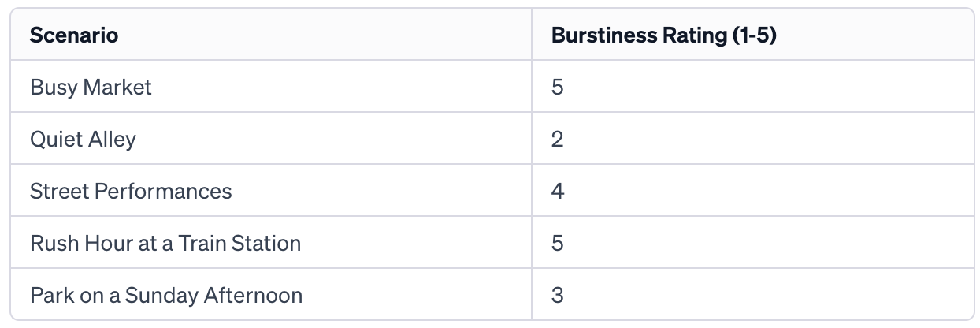Click the rating 3 for Park row

(x=558, y=296)
